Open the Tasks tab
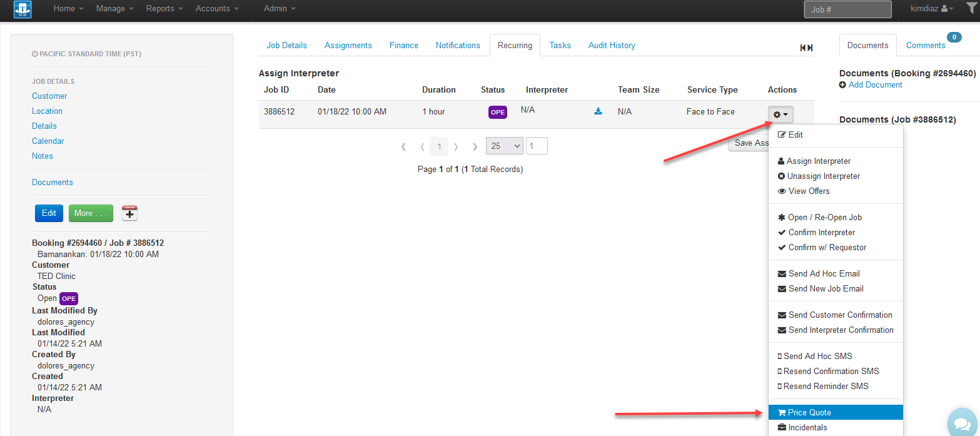The image size is (980, 436). [560, 45]
